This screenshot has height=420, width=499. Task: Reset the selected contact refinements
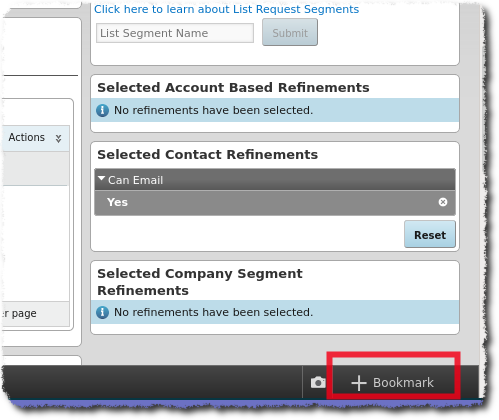430,234
